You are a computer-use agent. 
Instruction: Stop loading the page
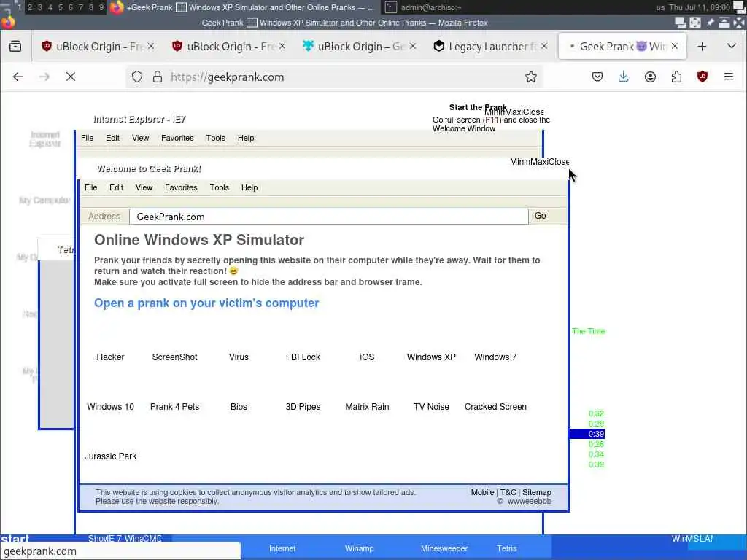coord(71,77)
